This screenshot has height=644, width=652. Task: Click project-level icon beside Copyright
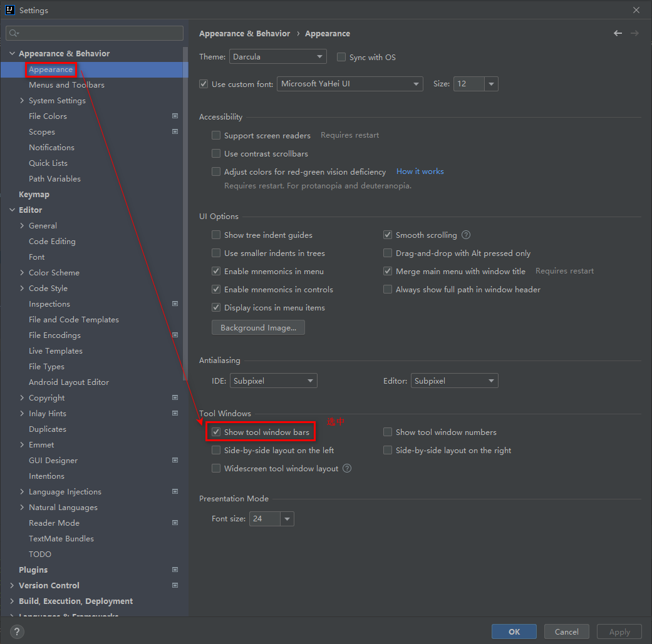175,397
